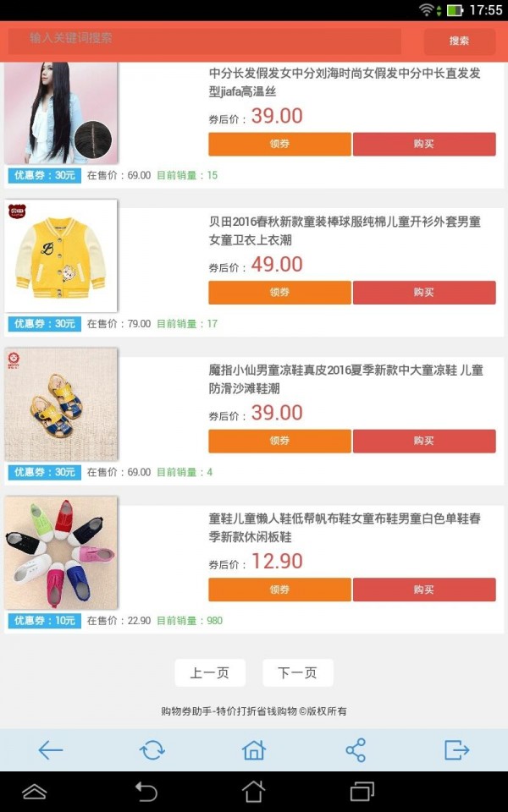Screen dimensions: 508x812
Task: Open the yellow jacket product title link
Action: [x=345, y=231]
